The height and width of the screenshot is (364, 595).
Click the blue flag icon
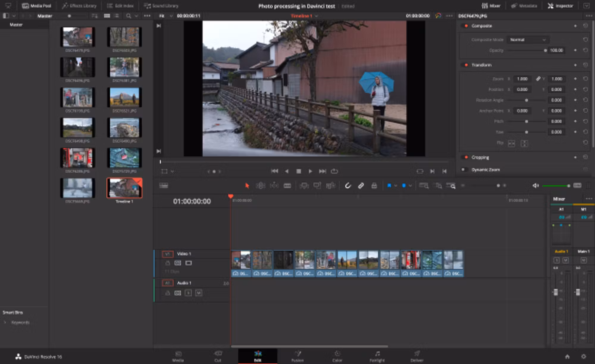coord(389,186)
